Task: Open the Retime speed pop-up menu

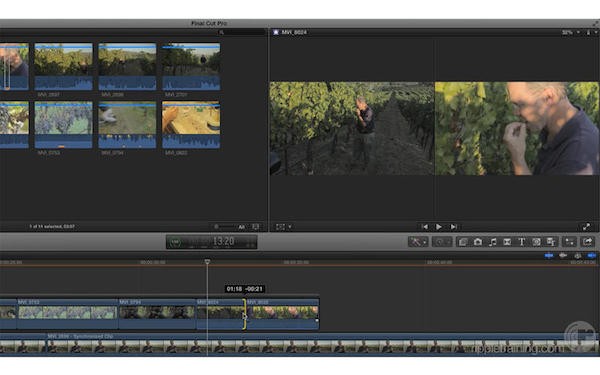Action: [442, 242]
